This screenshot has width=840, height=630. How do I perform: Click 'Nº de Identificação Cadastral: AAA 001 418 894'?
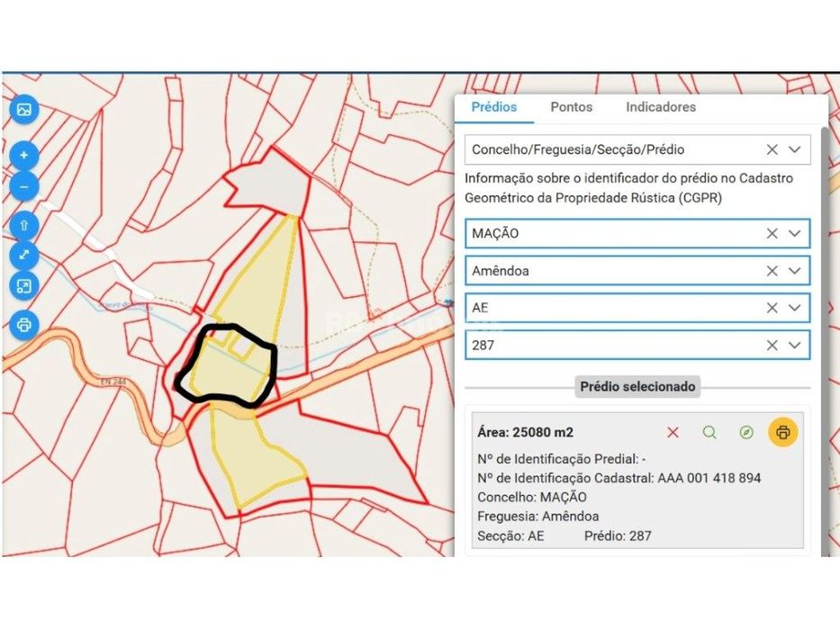pos(619,478)
